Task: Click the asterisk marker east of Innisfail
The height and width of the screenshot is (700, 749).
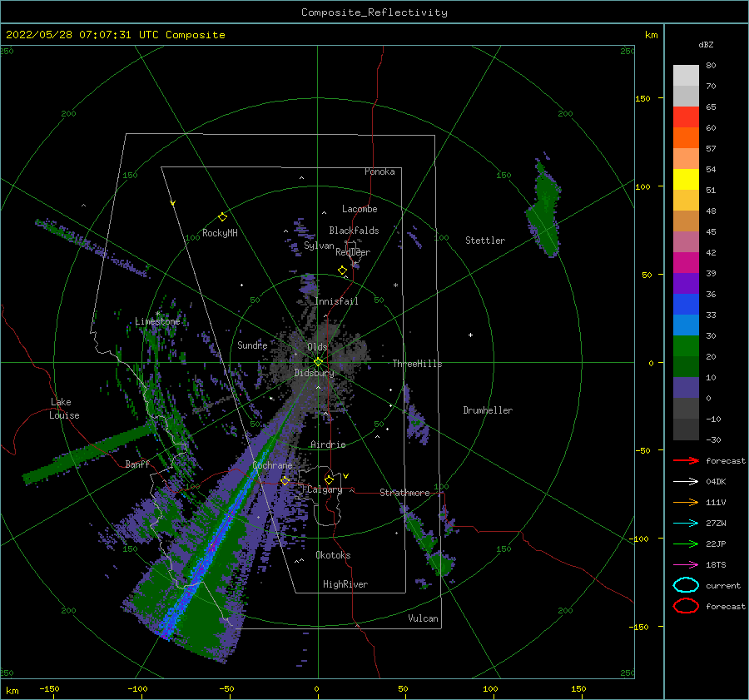Action: [x=395, y=285]
